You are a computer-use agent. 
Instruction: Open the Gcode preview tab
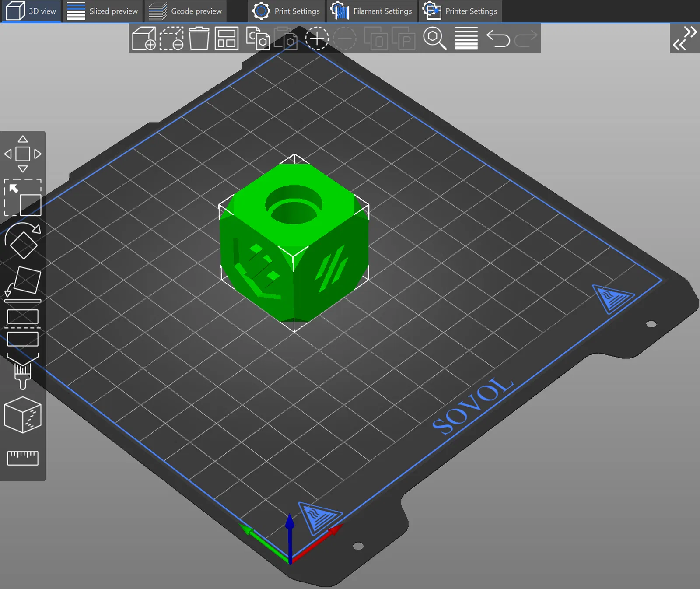[185, 11]
